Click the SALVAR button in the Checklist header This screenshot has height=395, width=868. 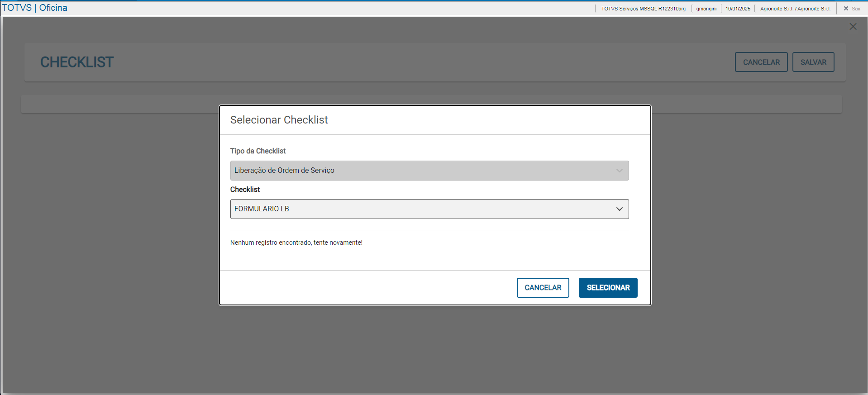(x=813, y=62)
